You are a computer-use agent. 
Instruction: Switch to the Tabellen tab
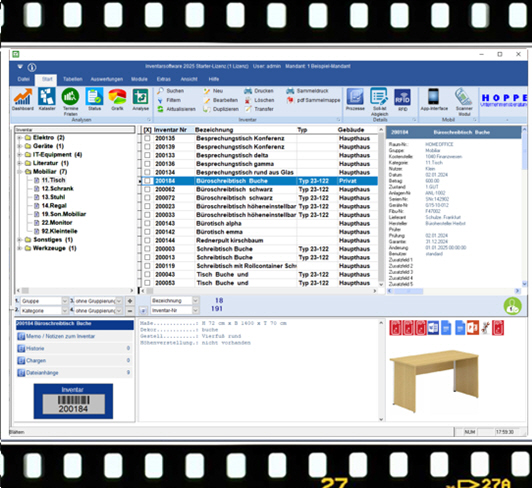(73, 79)
